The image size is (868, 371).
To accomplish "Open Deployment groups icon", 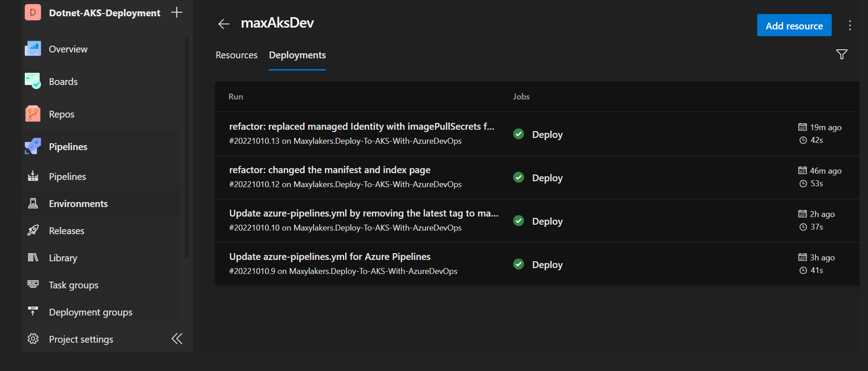I will [x=33, y=312].
